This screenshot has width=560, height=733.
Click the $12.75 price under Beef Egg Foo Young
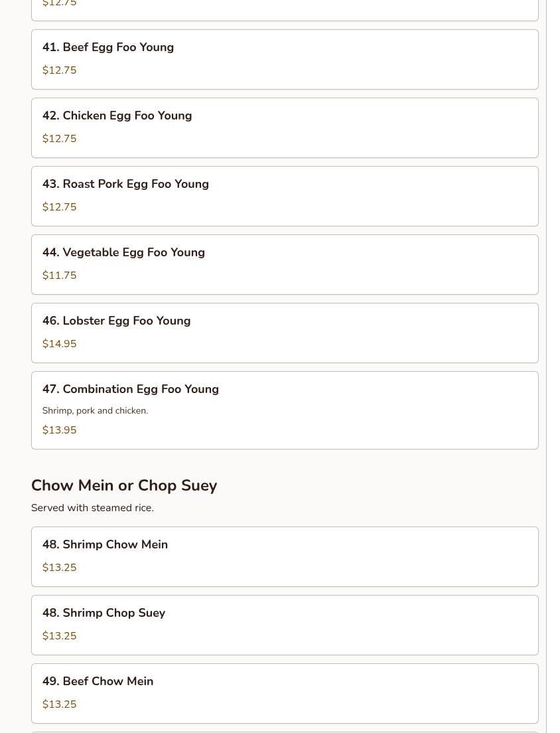pos(59,70)
